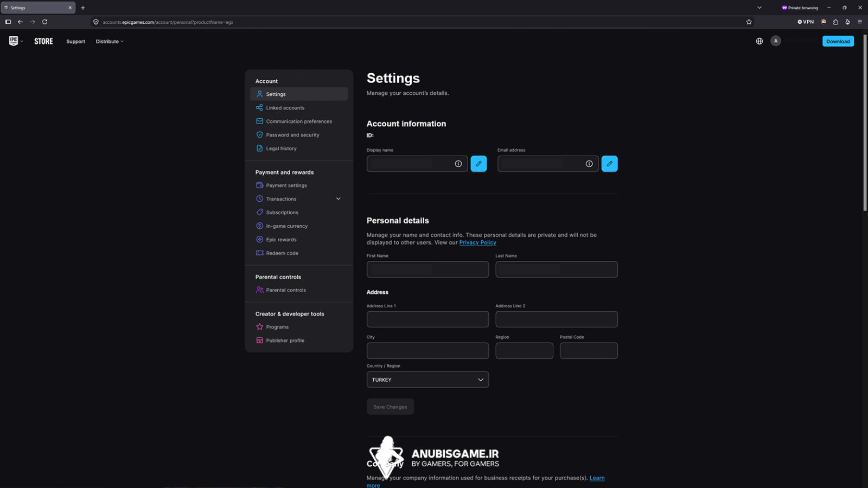Open the language globe icon
This screenshot has height=488, width=868.
[759, 41]
